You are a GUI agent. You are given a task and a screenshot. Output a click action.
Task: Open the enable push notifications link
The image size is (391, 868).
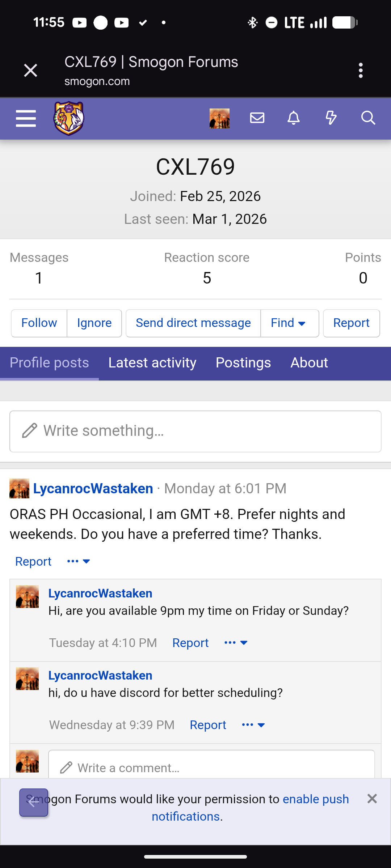click(315, 799)
